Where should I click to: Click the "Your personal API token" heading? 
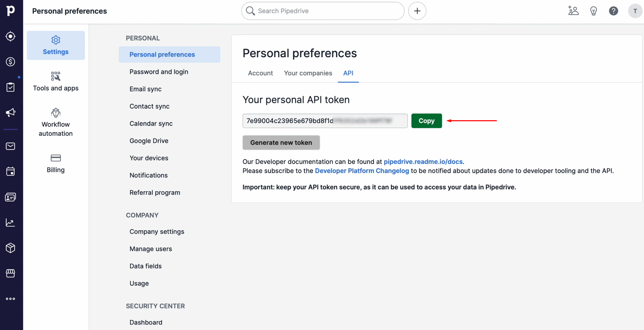(296, 100)
